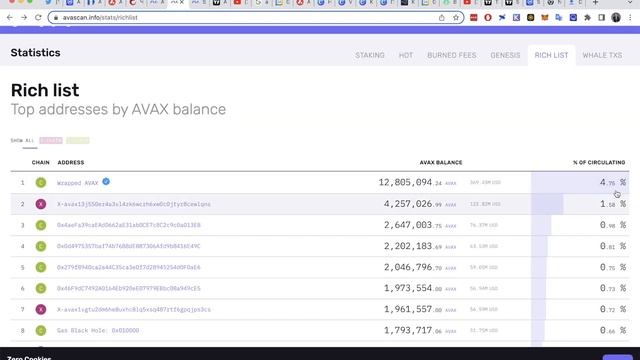Go back with the browser back arrow

(x=10, y=18)
